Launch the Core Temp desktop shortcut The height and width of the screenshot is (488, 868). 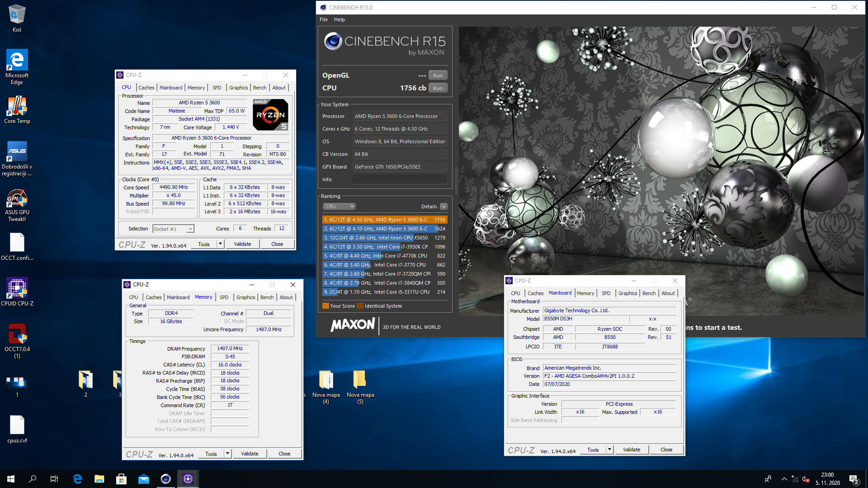(x=17, y=110)
